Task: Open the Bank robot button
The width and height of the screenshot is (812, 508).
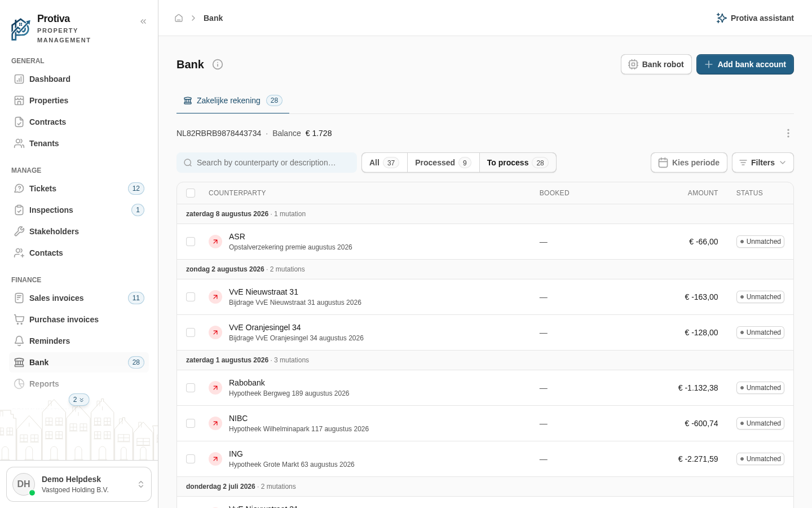Action: tap(656, 64)
